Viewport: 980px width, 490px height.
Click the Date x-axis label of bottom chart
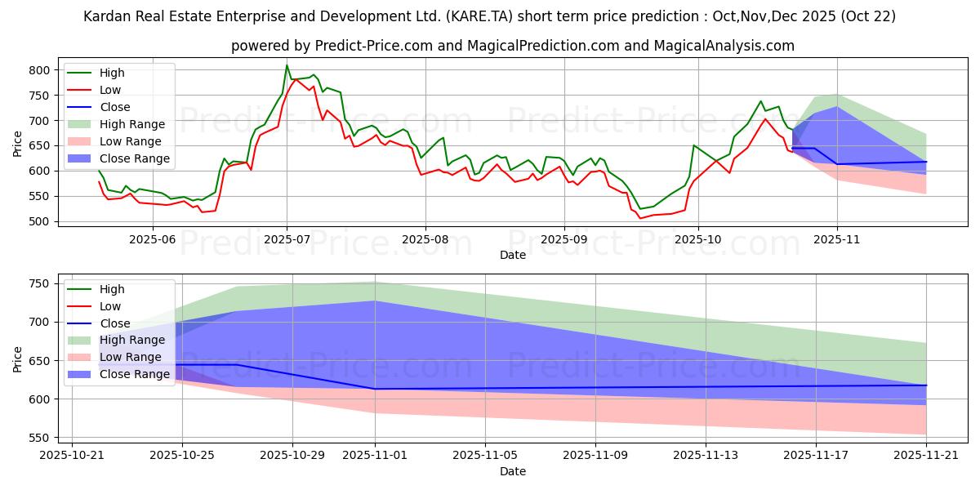point(512,471)
